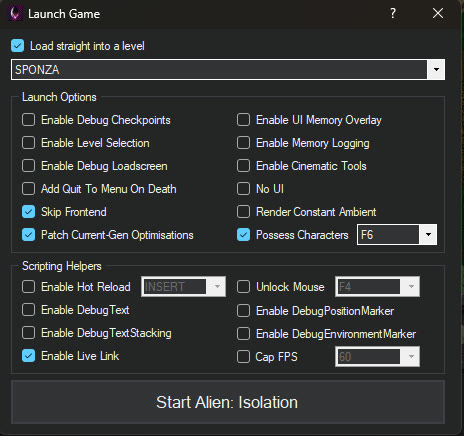Uncheck Possess Characters
This screenshot has width=464, height=436.
(x=243, y=235)
